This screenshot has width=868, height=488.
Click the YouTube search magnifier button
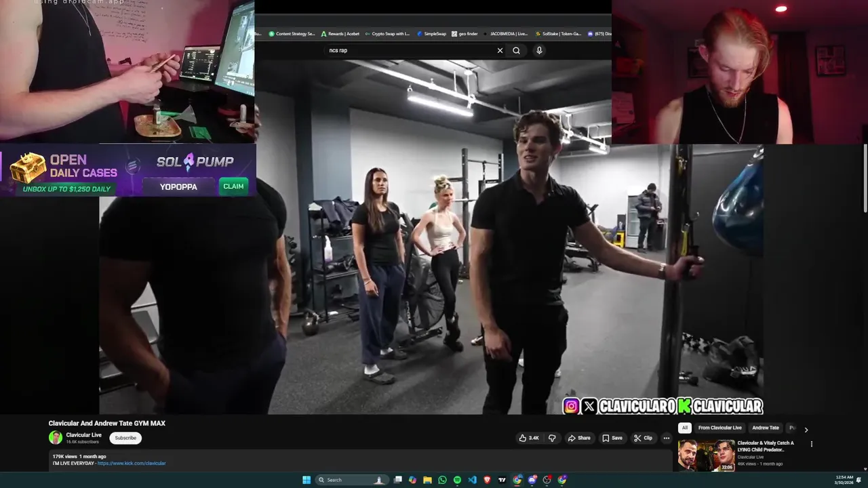pos(516,50)
